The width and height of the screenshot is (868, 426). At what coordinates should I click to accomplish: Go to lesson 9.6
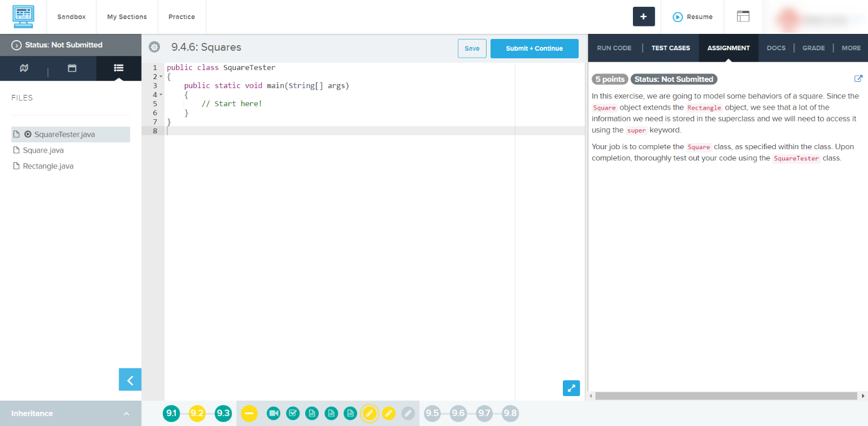tap(458, 414)
